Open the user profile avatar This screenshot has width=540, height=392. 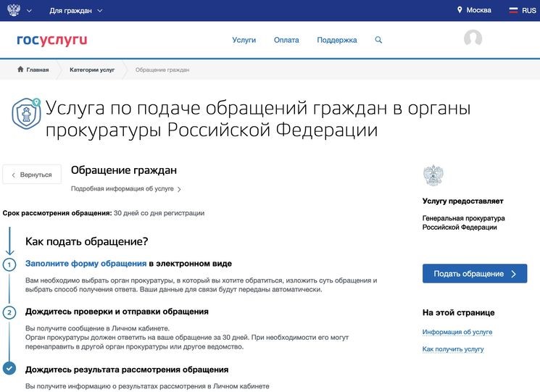(x=473, y=38)
